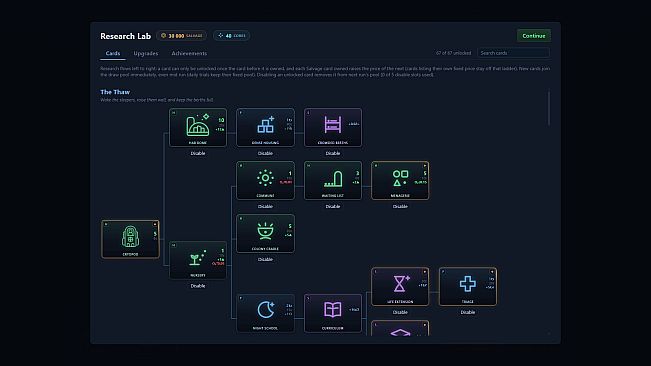Select the Crowded Berths bunk bed icon
The image size is (651, 366).
[x=333, y=124]
